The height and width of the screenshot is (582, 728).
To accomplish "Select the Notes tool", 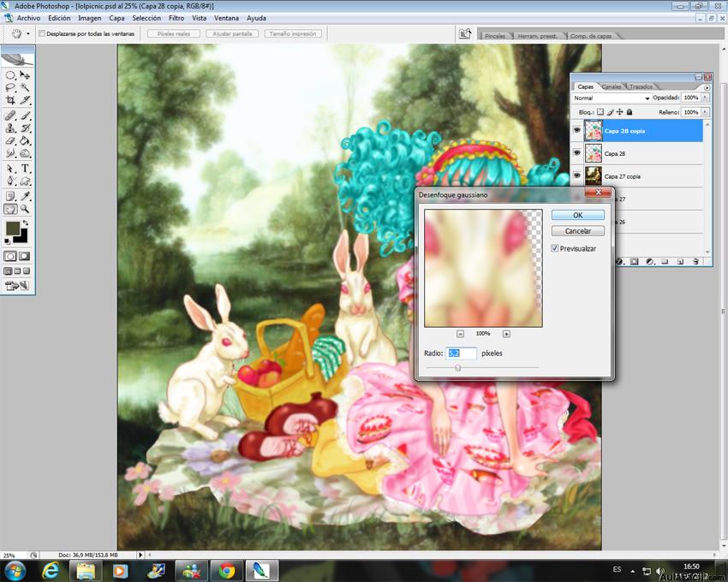I will click(10, 196).
